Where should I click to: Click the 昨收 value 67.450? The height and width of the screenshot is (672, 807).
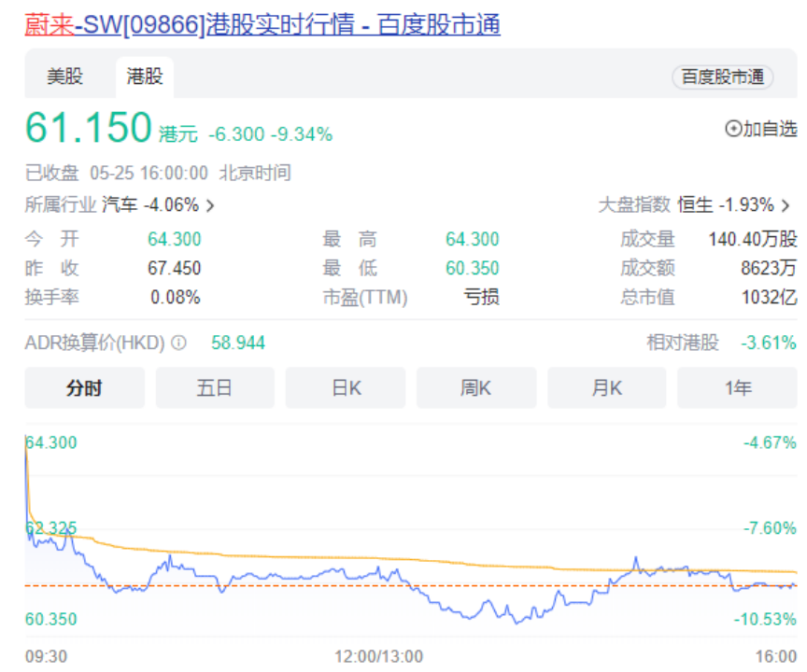(x=174, y=268)
